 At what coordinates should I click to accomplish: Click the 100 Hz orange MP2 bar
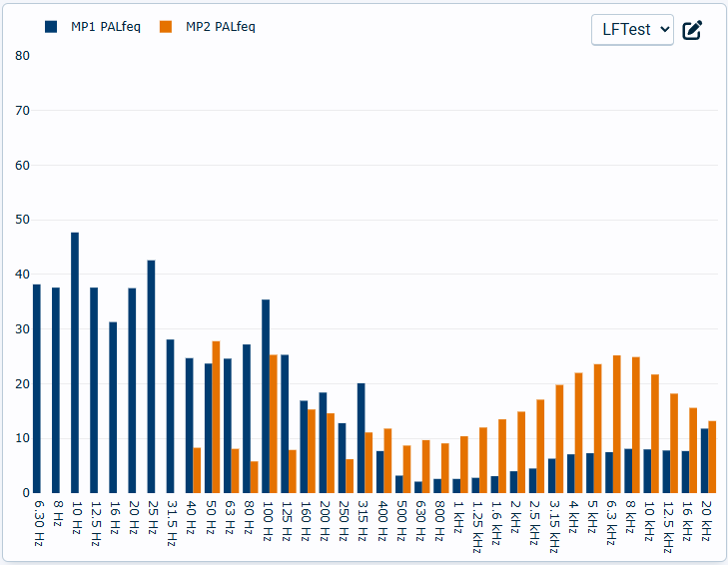pos(274,424)
